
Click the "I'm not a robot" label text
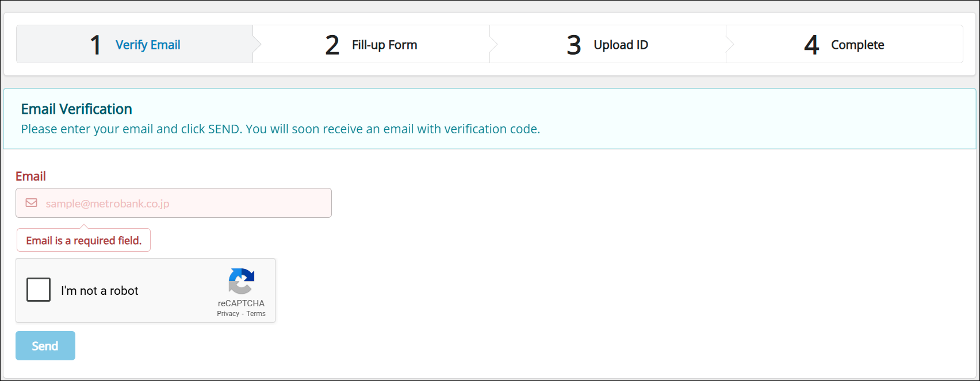click(x=99, y=291)
